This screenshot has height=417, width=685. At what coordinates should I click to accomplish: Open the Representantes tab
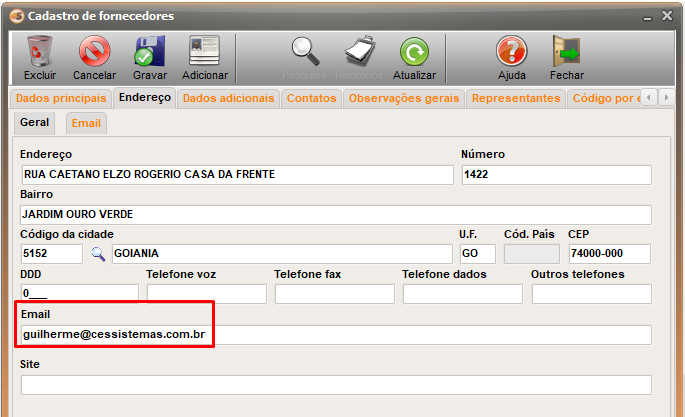515,98
